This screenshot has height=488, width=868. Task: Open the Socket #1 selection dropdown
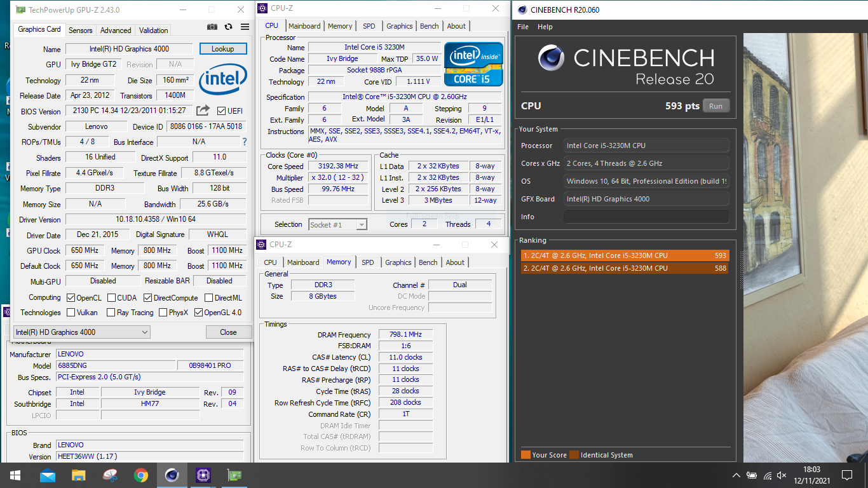[338, 224]
